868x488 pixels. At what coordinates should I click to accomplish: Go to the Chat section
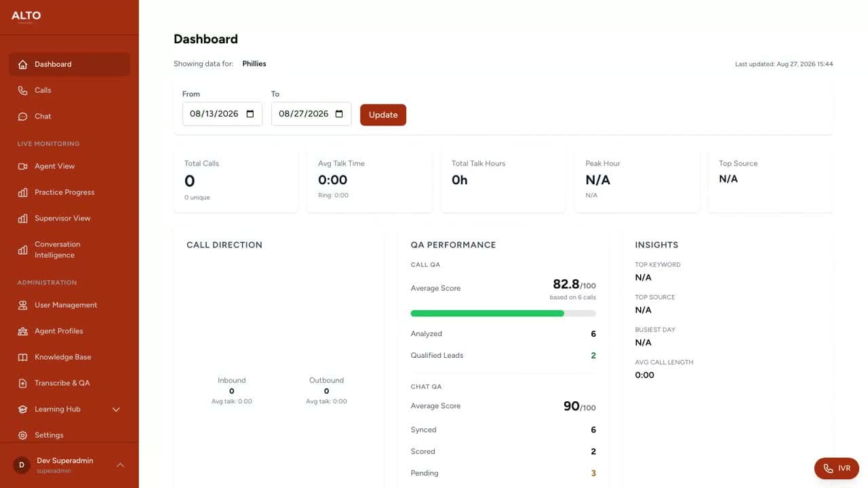69,117
